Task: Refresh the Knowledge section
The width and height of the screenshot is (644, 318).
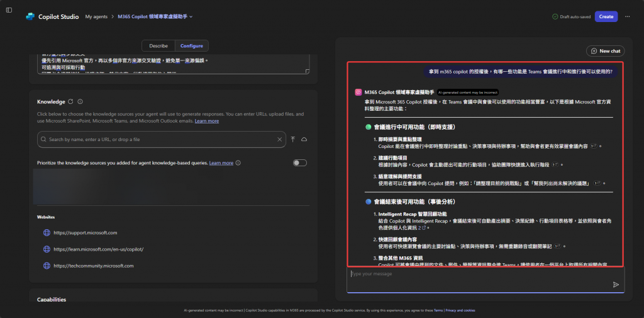Action: (x=70, y=101)
